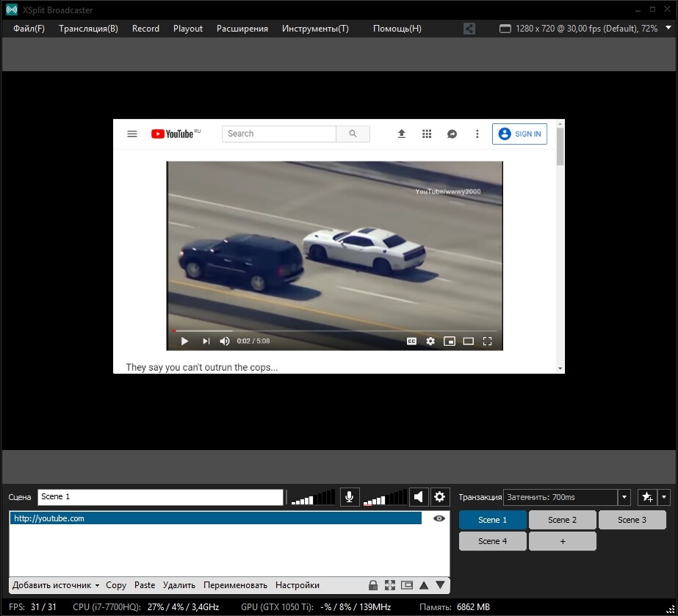Adjust the speaker volume level bars
678x616 pixels.
385,497
